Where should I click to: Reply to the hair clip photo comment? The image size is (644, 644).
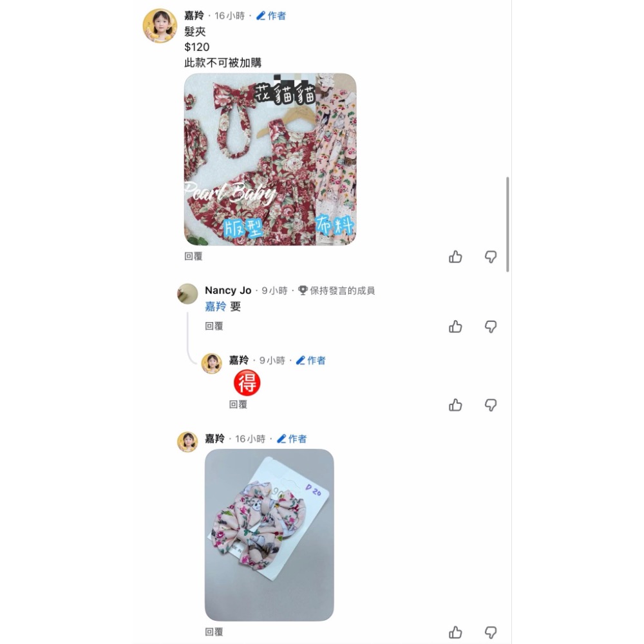[x=214, y=632]
